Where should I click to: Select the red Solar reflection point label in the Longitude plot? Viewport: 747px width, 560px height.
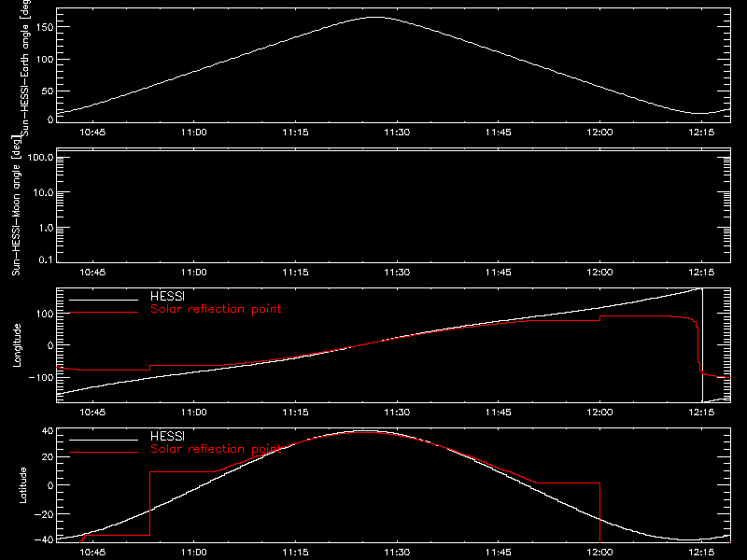click(216, 309)
